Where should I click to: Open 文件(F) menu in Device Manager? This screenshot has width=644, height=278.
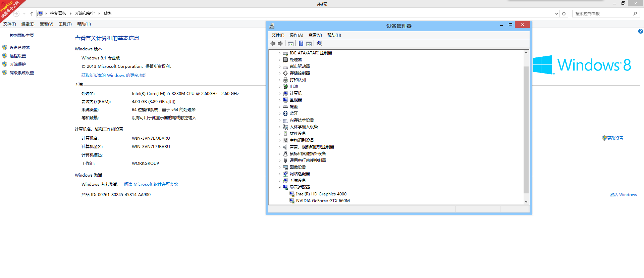(278, 35)
